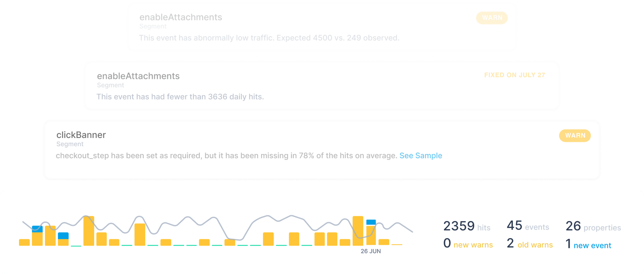The width and height of the screenshot is (644, 274).
Task: Select the FIXED ON JULY 27 status label
Action: coord(514,75)
